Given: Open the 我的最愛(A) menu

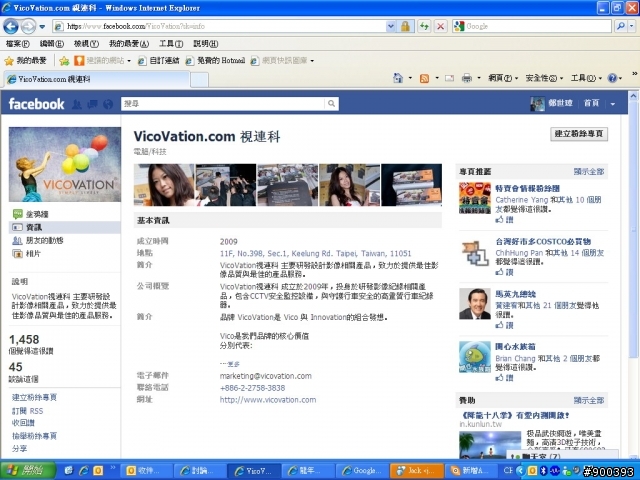Looking at the screenshot, I should [129, 44].
